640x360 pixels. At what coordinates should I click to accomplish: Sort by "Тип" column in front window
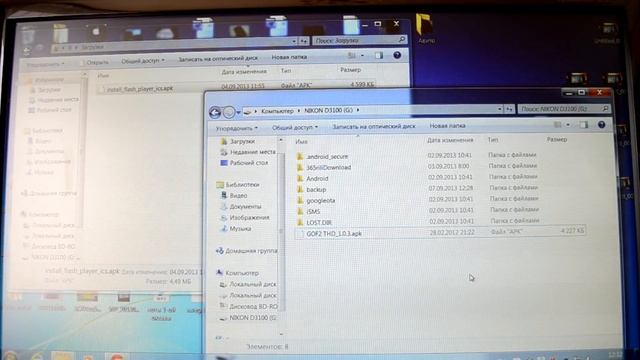(493, 140)
